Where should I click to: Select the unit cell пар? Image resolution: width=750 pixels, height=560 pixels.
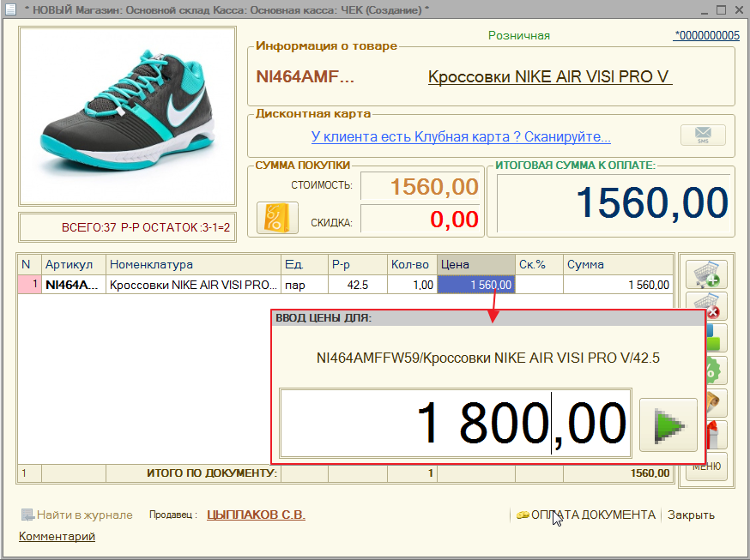pyautogui.click(x=305, y=285)
